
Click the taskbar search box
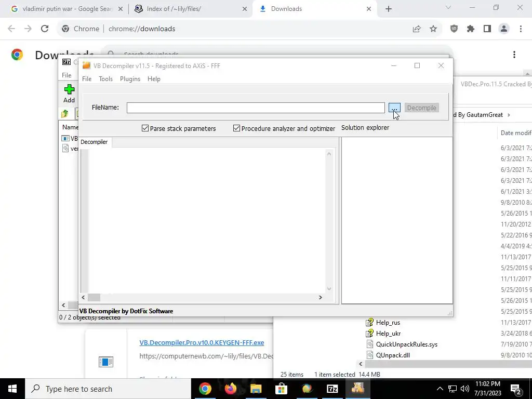point(108,389)
